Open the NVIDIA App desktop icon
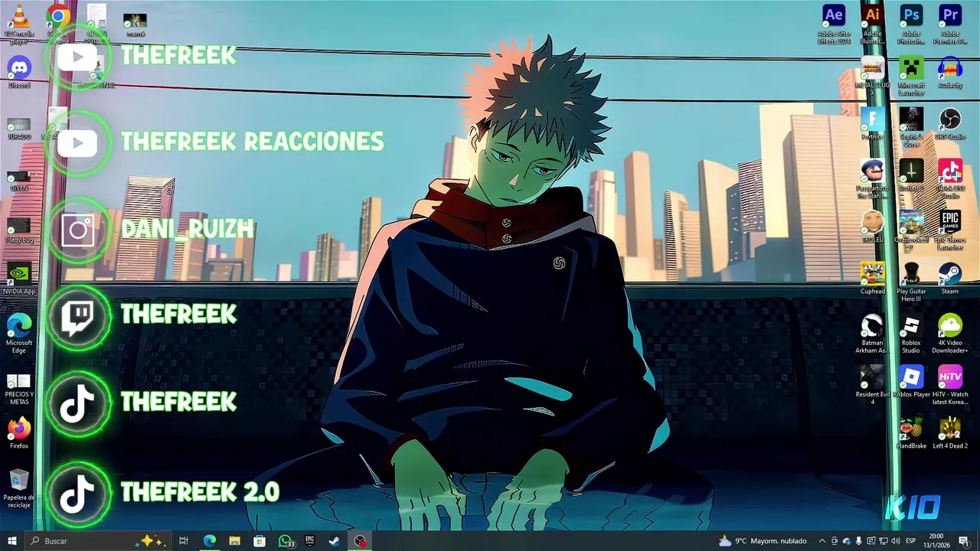Image resolution: width=980 pixels, height=551 pixels. [x=18, y=279]
